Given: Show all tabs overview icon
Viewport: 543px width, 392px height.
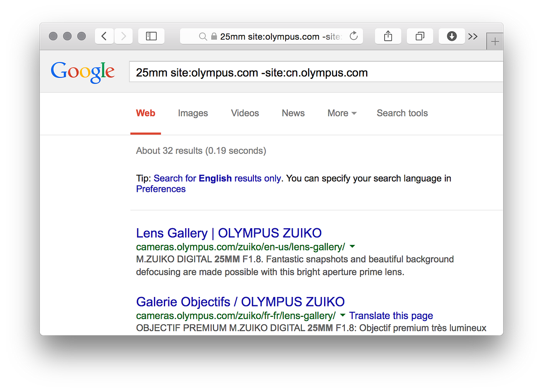Looking at the screenshot, I should 420,36.
